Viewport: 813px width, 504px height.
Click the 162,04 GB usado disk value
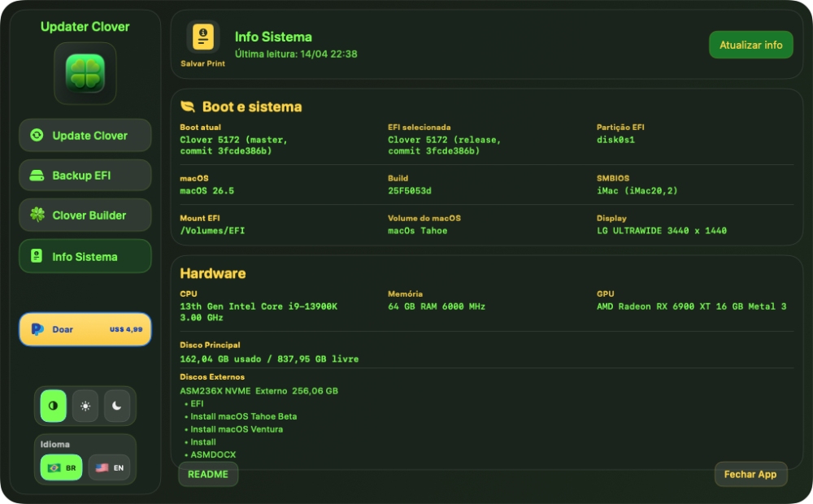tap(269, 358)
